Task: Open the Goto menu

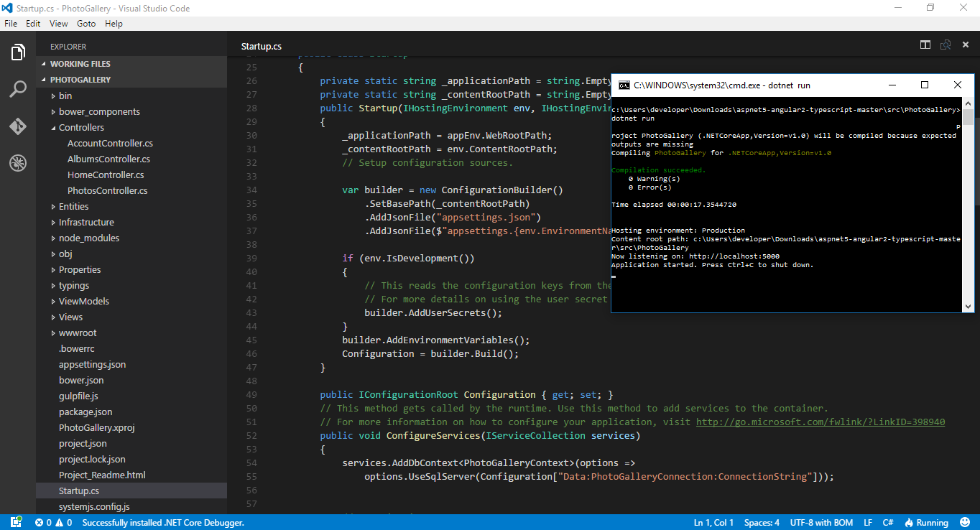Action: coord(86,24)
